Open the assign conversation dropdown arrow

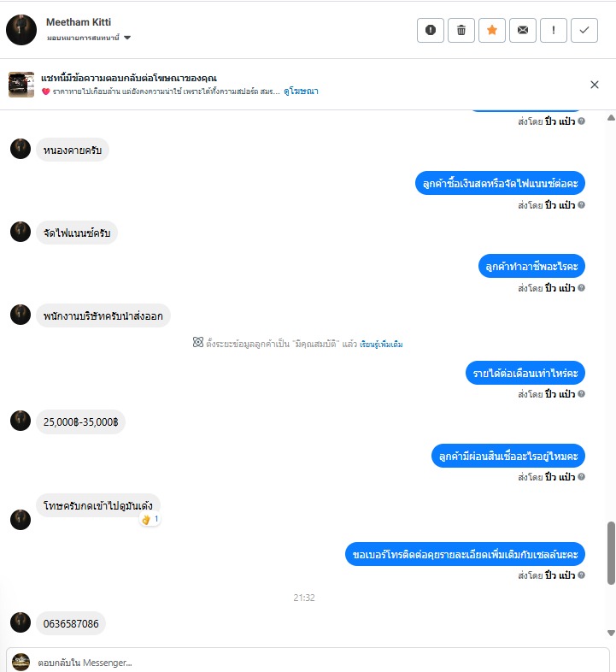pyautogui.click(x=127, y=38)
